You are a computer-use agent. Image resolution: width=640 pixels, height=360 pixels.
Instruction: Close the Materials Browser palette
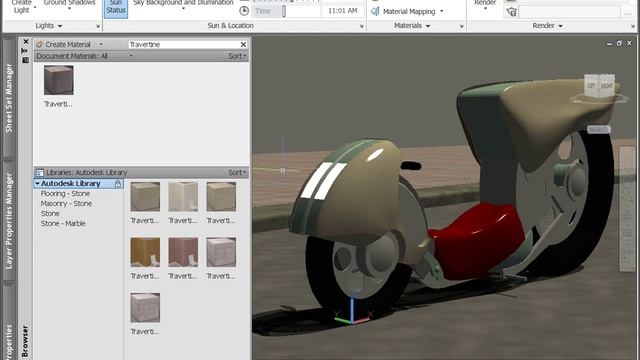[x=26, y=42]
